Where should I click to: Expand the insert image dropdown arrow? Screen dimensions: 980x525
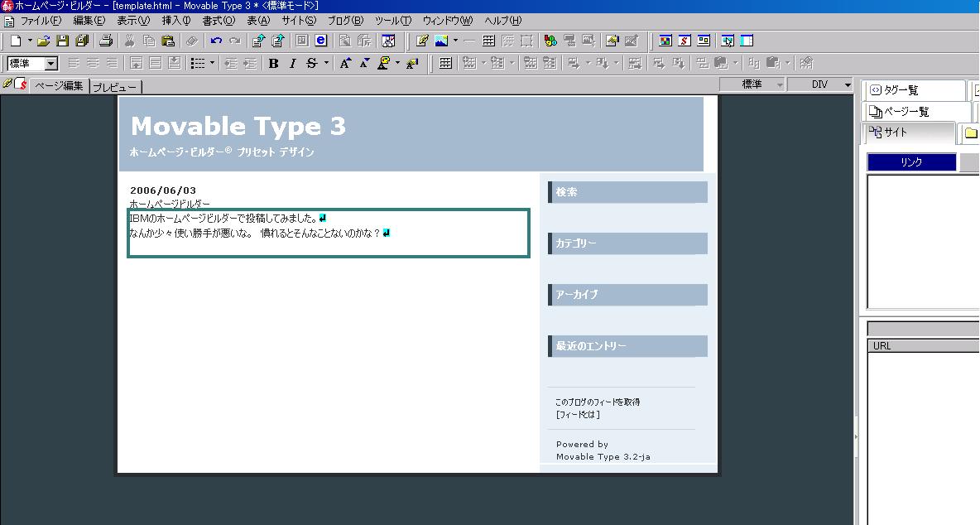coord(455,41)
